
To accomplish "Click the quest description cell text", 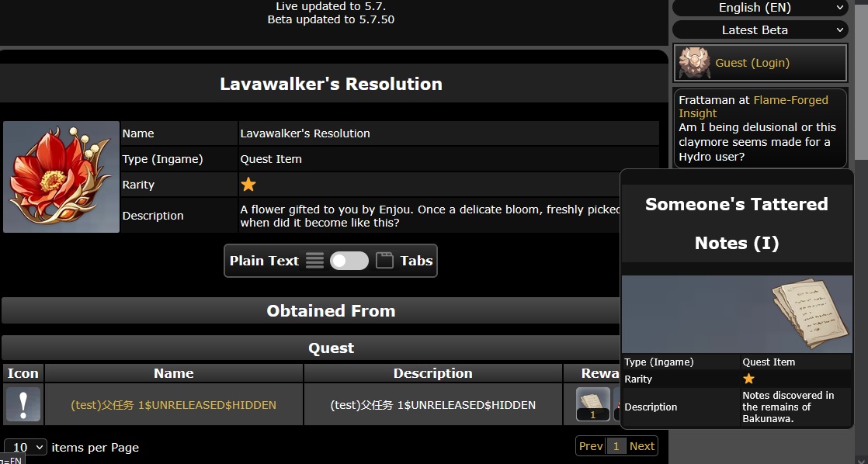I will click(x=433, y=405).
